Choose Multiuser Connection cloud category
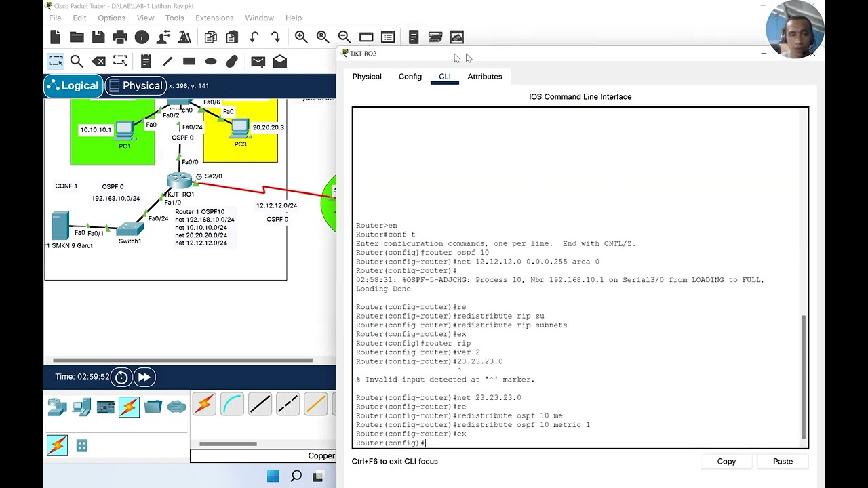Image resolution: width=868 pixels, height=488 pixels. click(x=176, y=407)
